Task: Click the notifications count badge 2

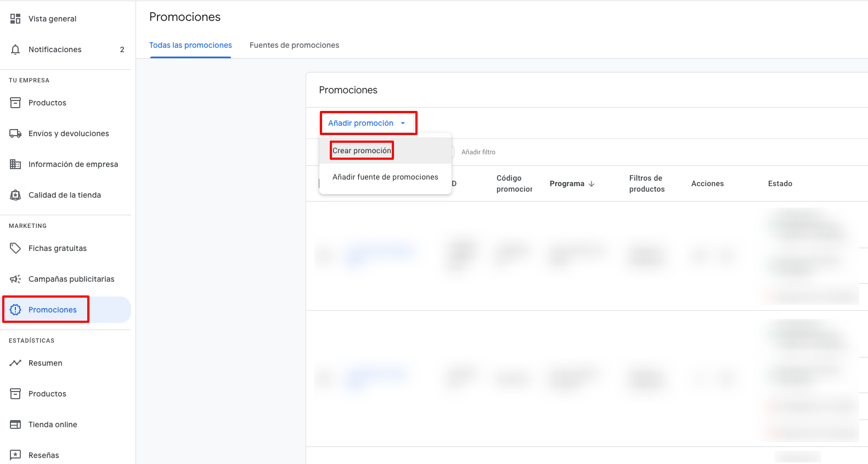Action: pos(122,49)
